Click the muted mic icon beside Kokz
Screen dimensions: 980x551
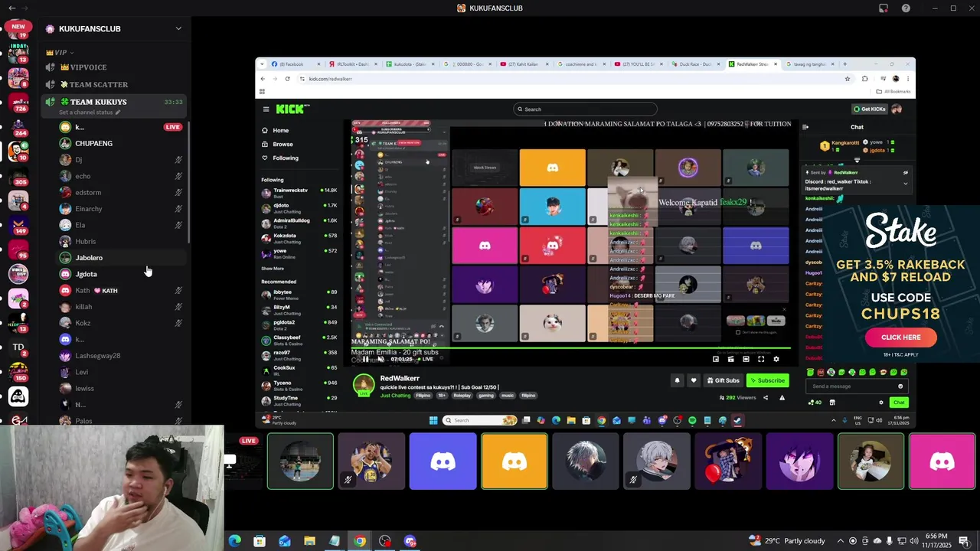(178, 323)
